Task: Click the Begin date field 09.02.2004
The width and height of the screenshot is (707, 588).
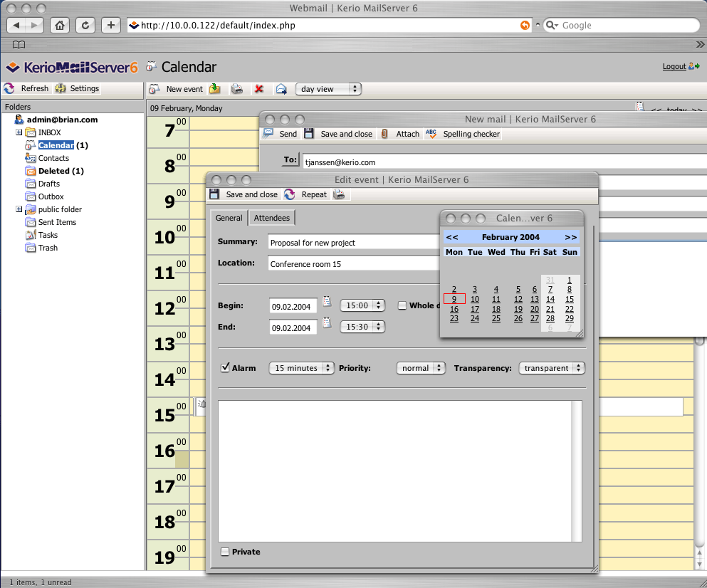Action: [x=293, y=306]
